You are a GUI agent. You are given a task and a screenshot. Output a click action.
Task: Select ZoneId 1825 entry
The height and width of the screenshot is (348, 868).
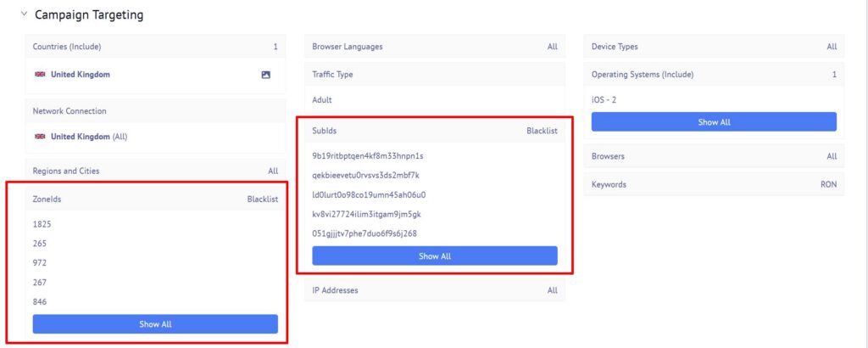tap(42, 224)
